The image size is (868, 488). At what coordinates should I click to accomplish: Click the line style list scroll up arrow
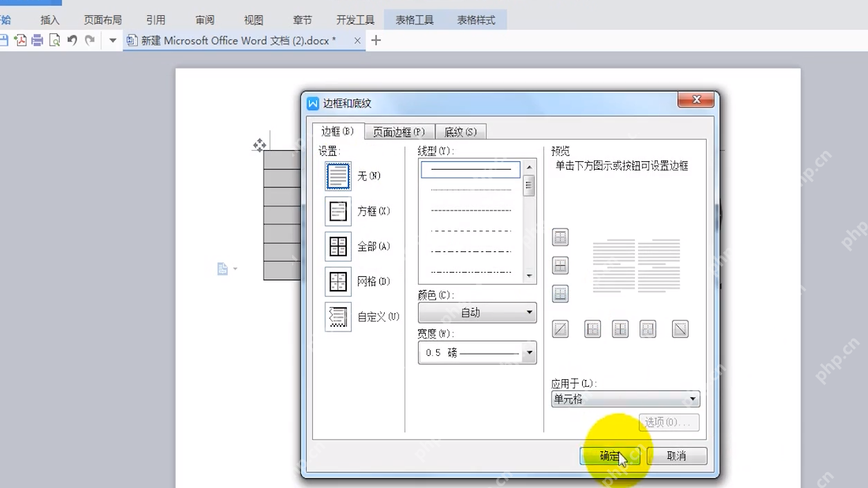[530, 167]
